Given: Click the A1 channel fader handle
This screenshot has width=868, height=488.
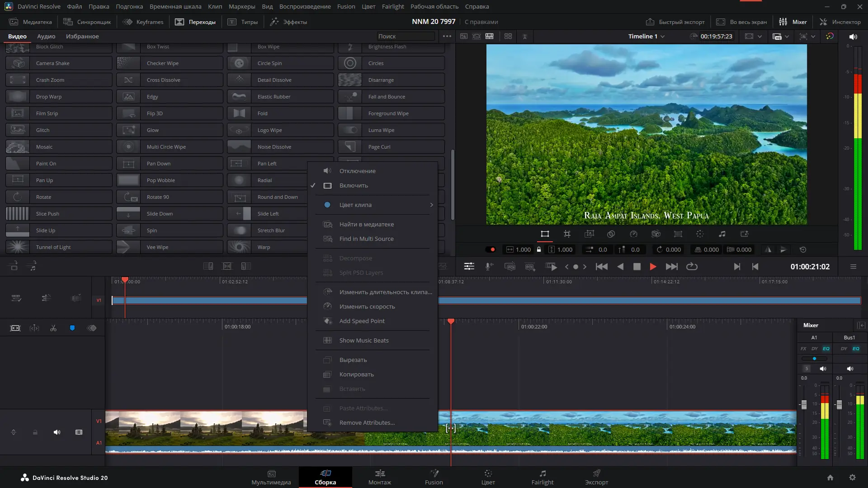Looking at the screenshot, I should 804,404.
